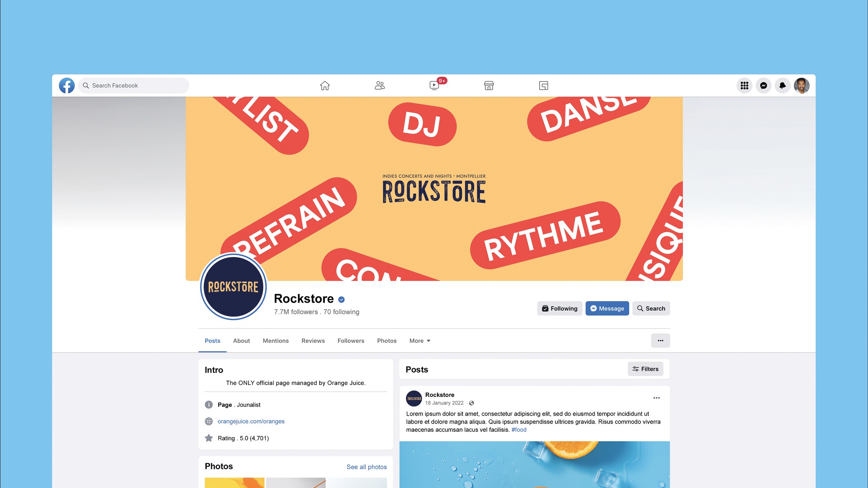
Task: Open the orangejuice.com/oranges link
Action: pos(251,421)
